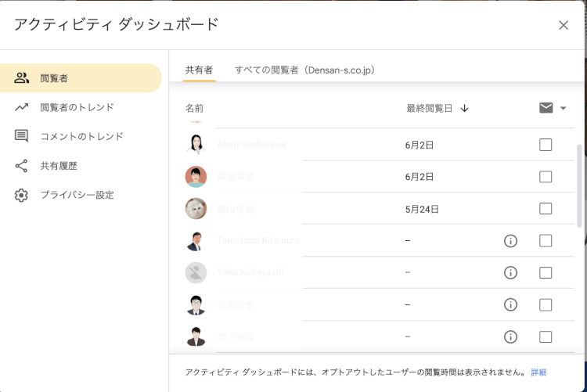Viewport: 587px width, 392px height.
Task: Click Tomofumi Kitamura's avatar
Action: pos(196,241)
